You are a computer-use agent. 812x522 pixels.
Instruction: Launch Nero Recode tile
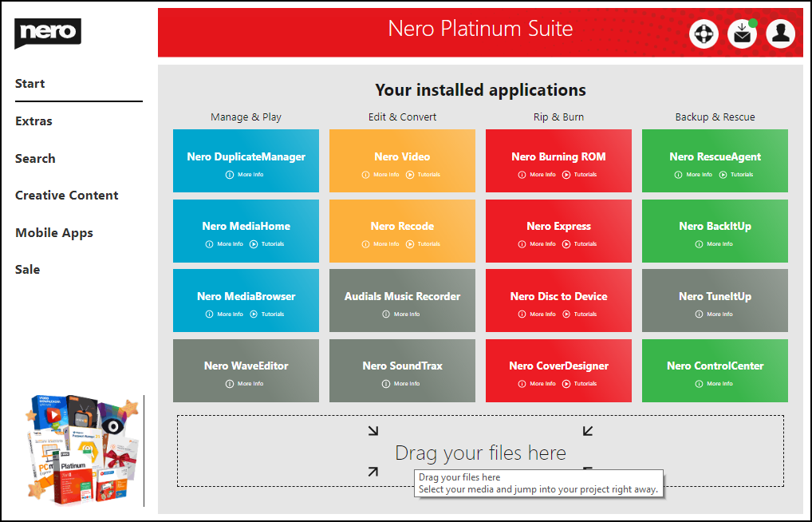(402, 231)
